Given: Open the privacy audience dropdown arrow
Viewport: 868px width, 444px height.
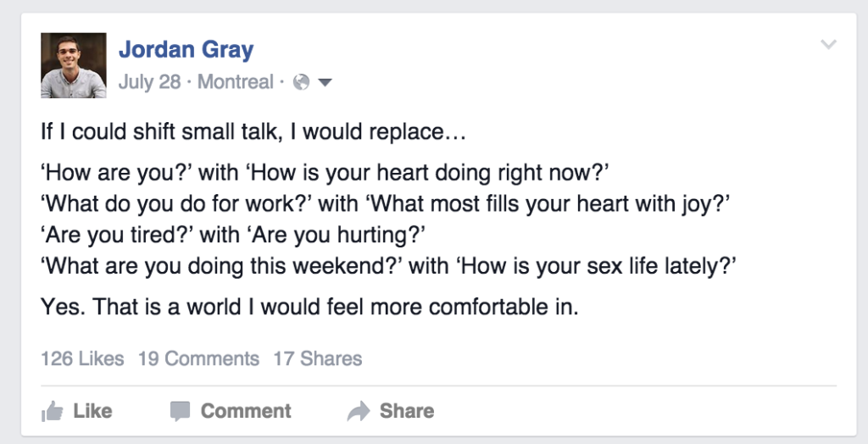Looking at the screenshot, I should [x=324, y=83].
